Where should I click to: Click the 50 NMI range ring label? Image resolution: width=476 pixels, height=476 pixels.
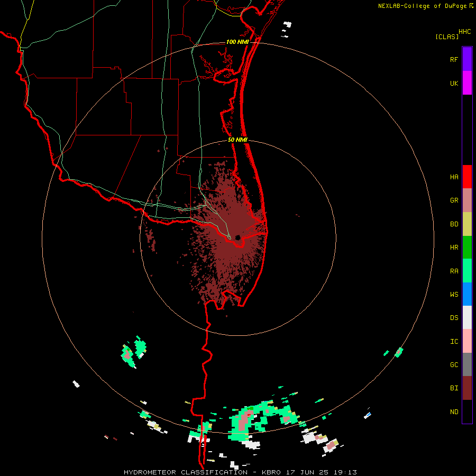click(x=237, y=140)
